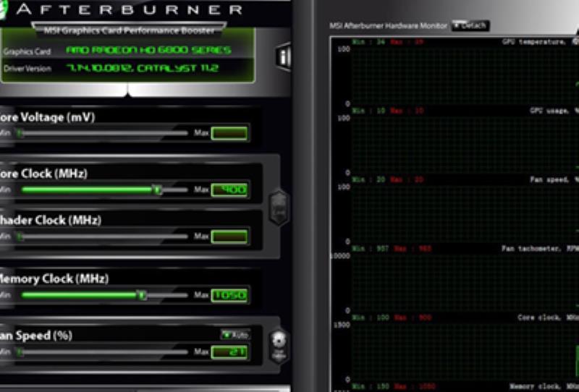Click the 'MSI Afterburner Hardware Monitor' title
The image size is (579, 392).
[388, 26]
